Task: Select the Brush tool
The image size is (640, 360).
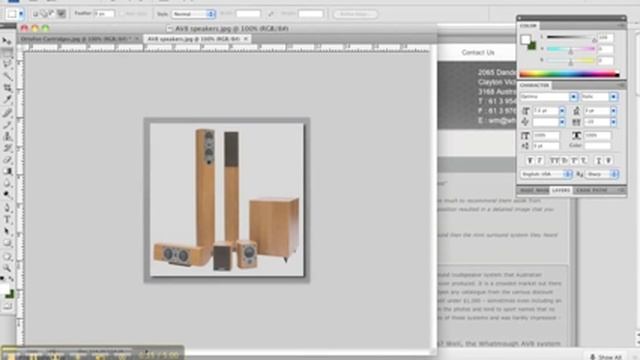Action: 7,124
